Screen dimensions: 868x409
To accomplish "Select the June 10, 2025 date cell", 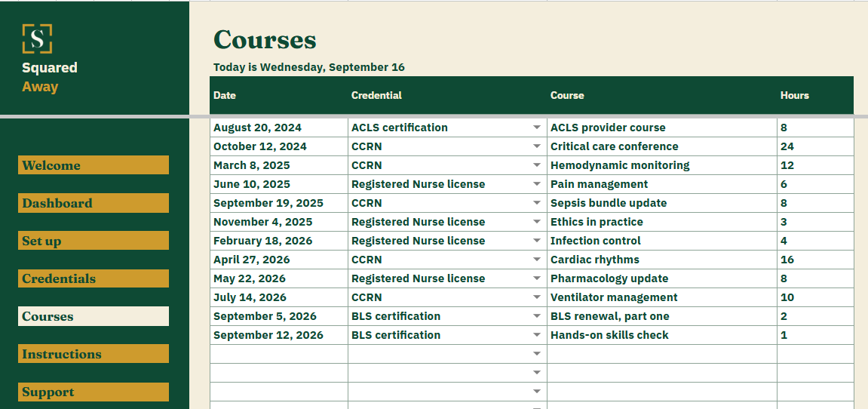I will click(279, 184).
